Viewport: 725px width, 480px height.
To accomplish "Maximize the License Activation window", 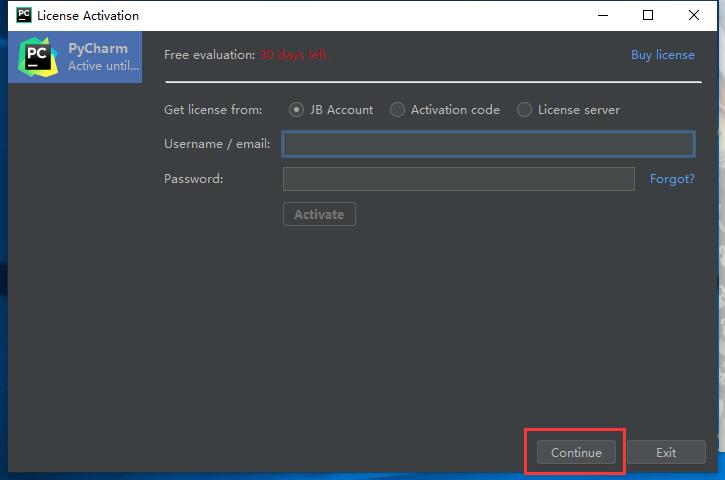I will pyautogui.click(x=648, y=15).
